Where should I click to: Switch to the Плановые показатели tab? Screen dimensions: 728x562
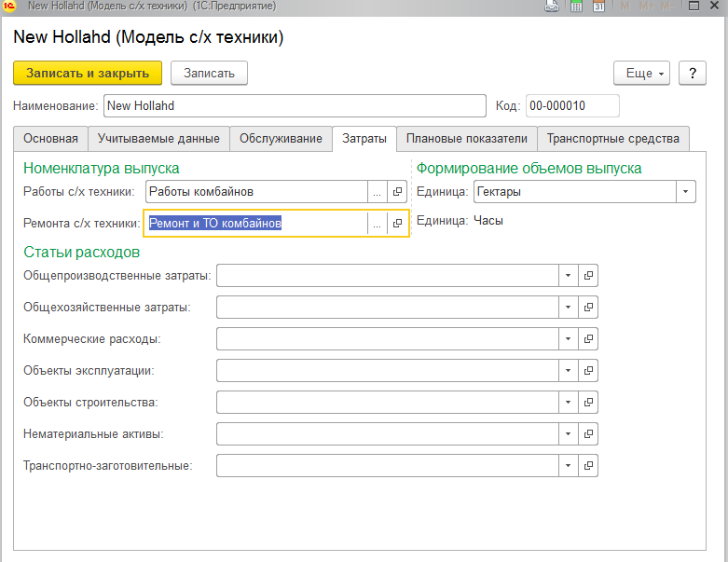click(467, 139)
